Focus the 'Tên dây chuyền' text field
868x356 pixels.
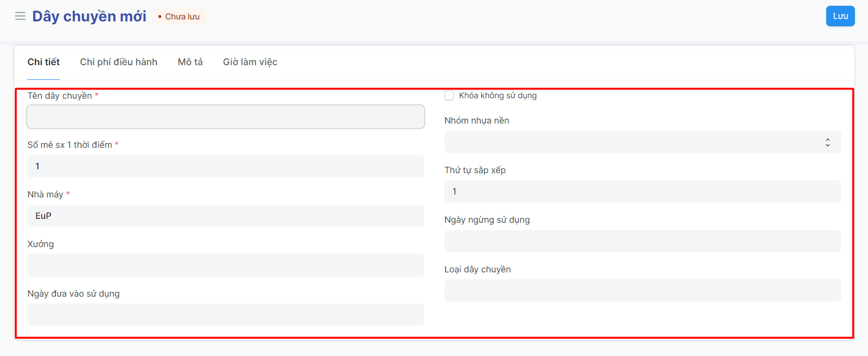(225, 117)
